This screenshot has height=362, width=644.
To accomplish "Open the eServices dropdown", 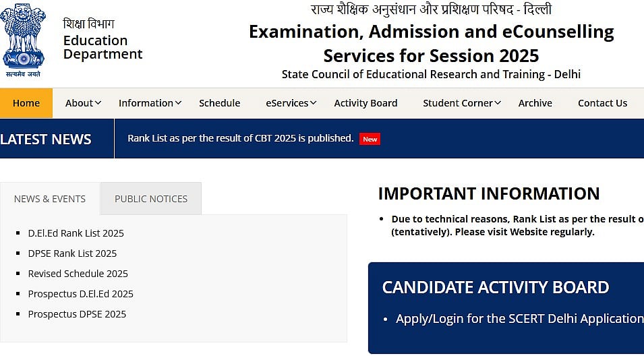I will coord(291,103).
